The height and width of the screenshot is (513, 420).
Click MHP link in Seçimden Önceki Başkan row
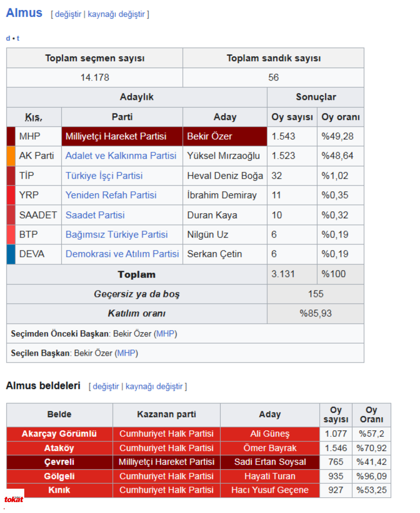(165, 334)
